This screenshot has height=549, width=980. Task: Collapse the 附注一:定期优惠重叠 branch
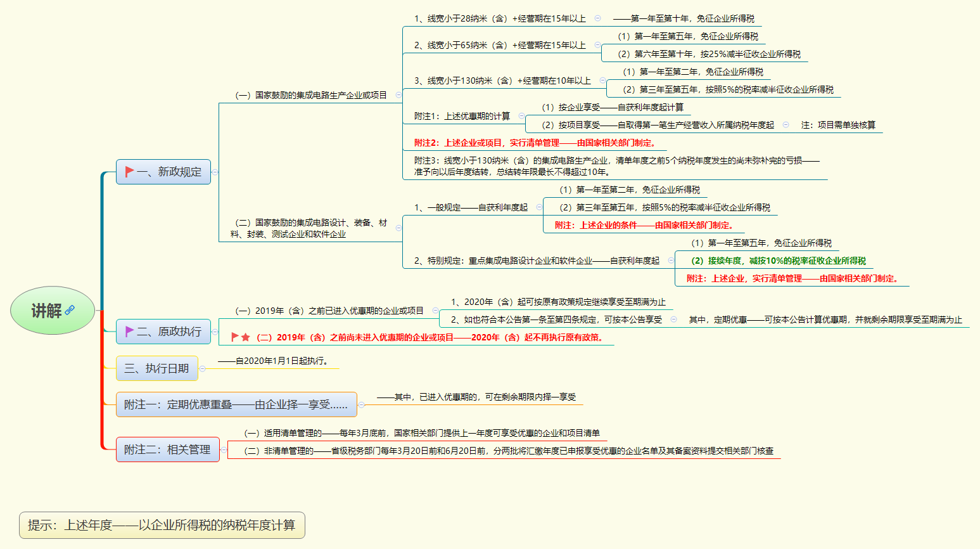coord(361,404)
